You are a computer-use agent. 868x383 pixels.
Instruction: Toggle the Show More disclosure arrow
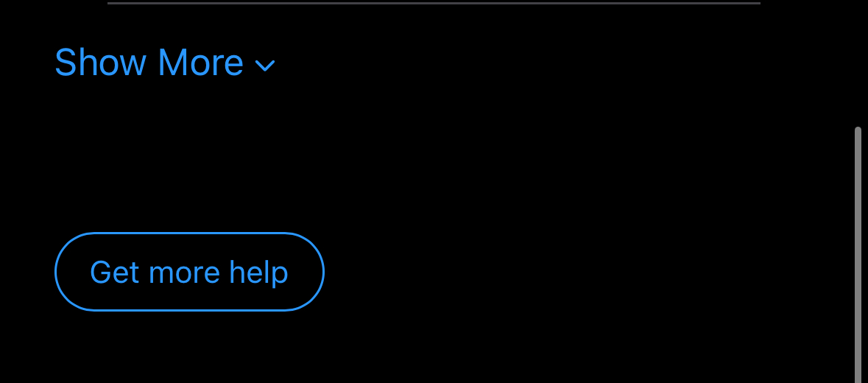tap(265, 66)
